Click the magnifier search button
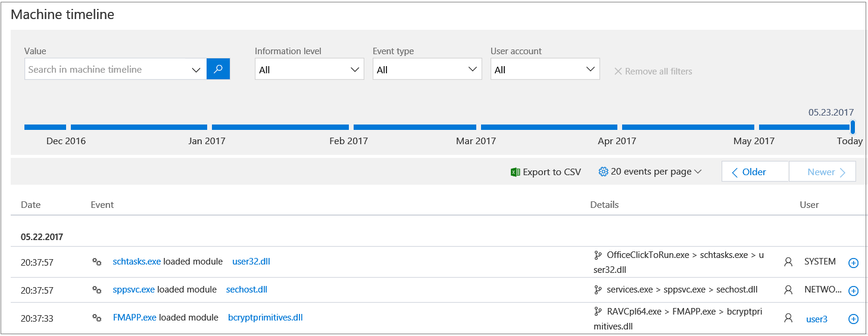The width and height of the screenshot is (868, 336). click(218, 69)
